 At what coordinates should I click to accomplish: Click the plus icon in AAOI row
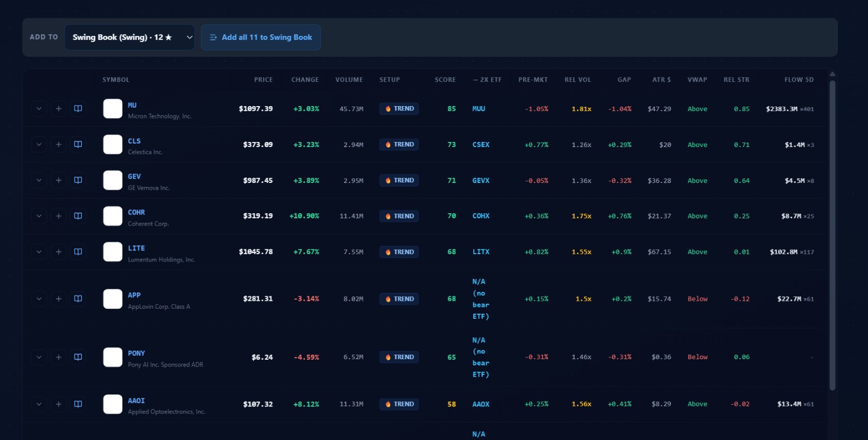point(58,404)
